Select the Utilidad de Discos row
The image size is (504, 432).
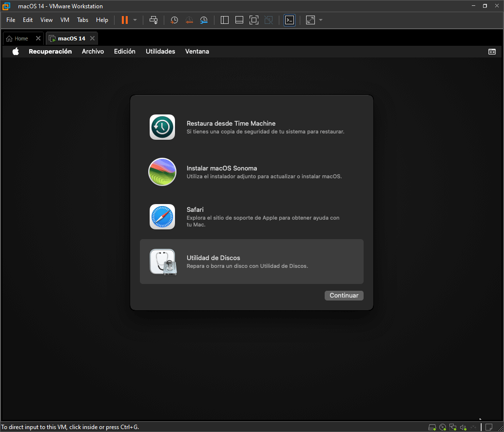(x=252, y=262)
